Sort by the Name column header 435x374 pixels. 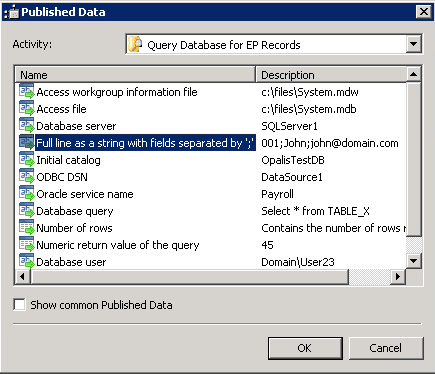coord(135,75)
